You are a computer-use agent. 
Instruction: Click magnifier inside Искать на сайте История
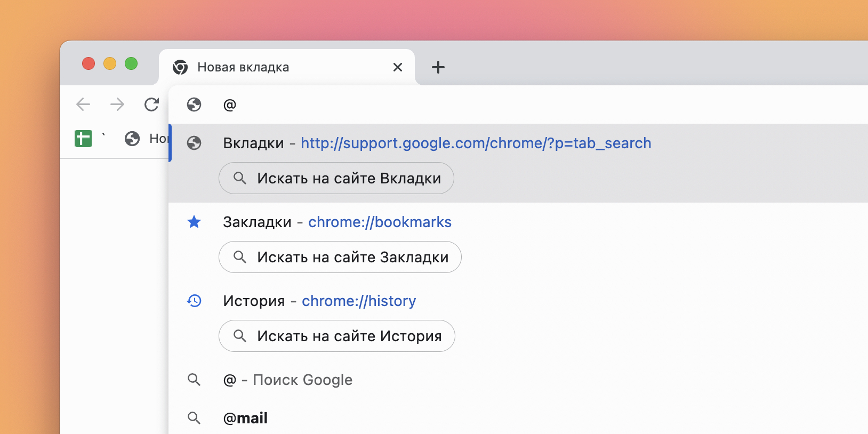pyautogui.click(x=240, y=336)
